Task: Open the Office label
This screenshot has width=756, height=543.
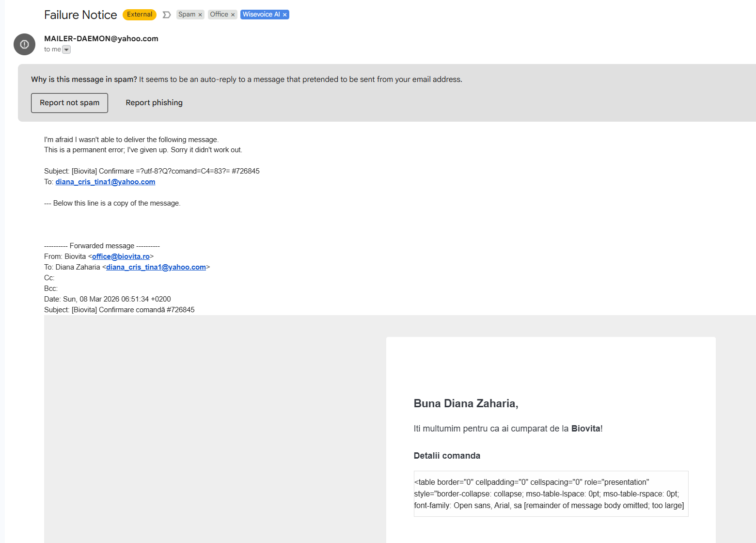Action: pyautogui.click(x=219, y=15)
